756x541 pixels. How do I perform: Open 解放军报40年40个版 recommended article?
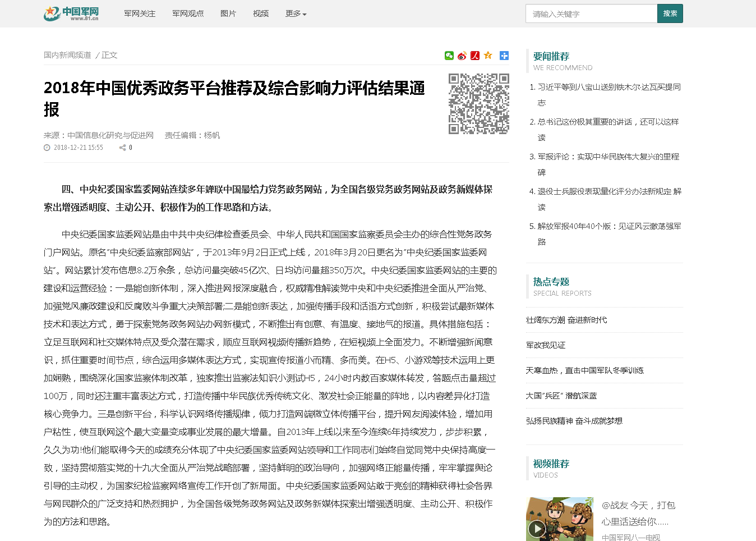609,226
